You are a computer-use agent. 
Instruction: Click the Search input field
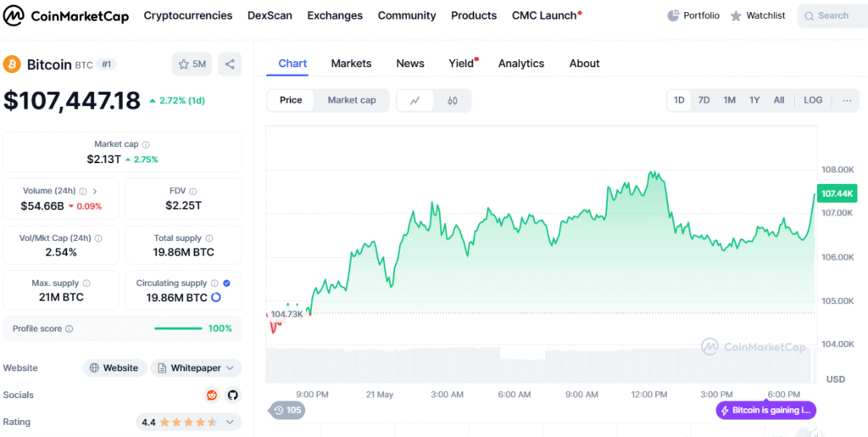[x=832, y=16]
